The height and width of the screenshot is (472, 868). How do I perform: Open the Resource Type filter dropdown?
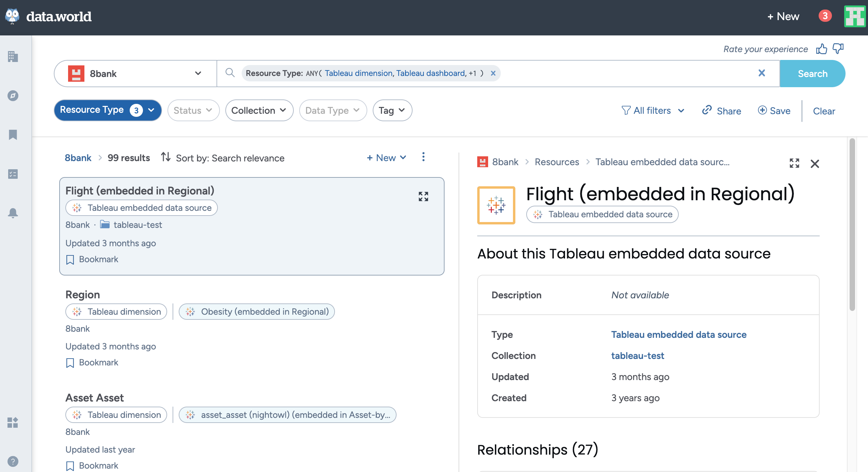108,110
